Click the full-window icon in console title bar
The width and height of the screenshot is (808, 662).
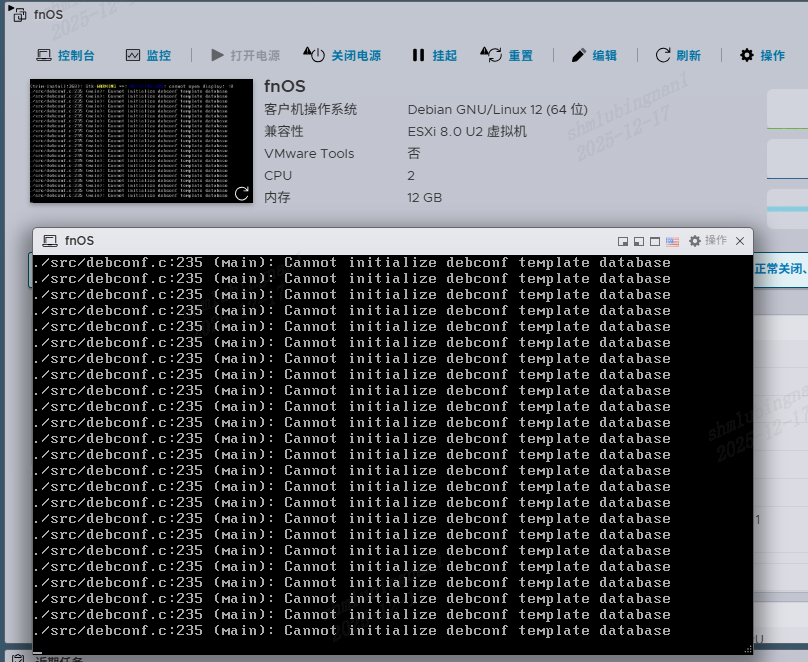655,241
